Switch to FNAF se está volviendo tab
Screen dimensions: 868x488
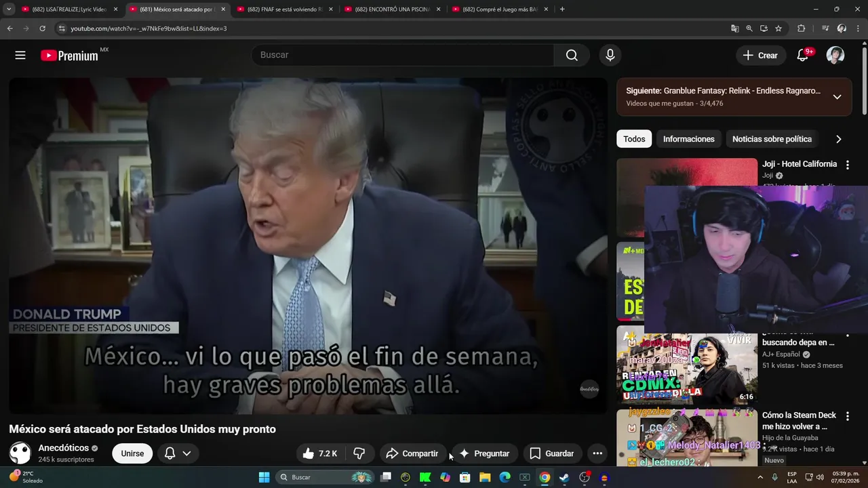click(x=283, y=9)
